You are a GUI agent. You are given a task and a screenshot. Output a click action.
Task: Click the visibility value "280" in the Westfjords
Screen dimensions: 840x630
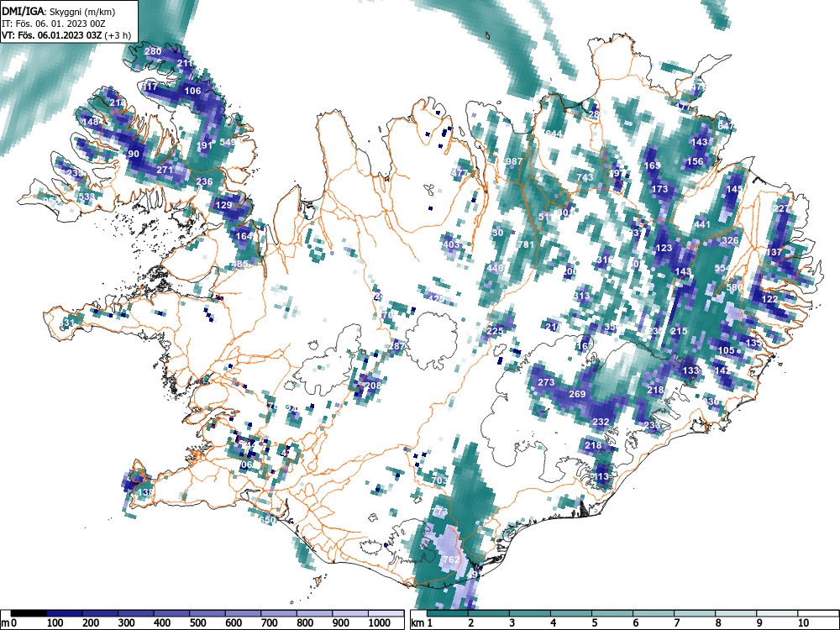click(153, 51)
